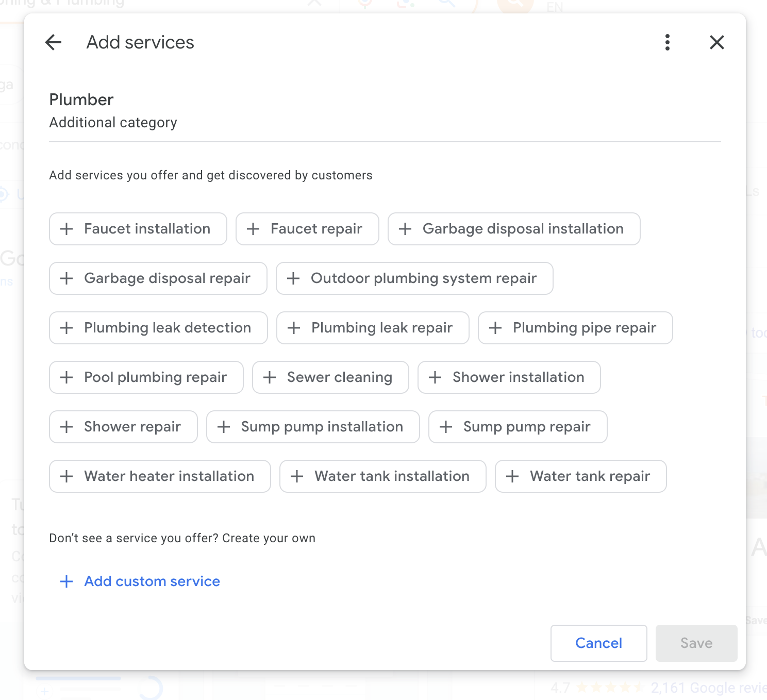Enable the Plumbing leak detection service
This screenshot has width=767, height=700.
pyautogui.click(x=158, y=328)
